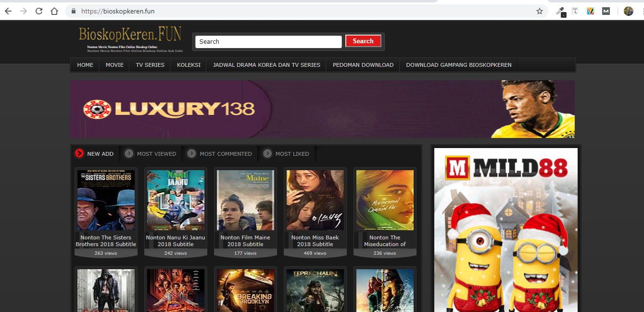
Task: Open the PEDOMAN DOWNLOAD menu item
Action: coord(363,65)
